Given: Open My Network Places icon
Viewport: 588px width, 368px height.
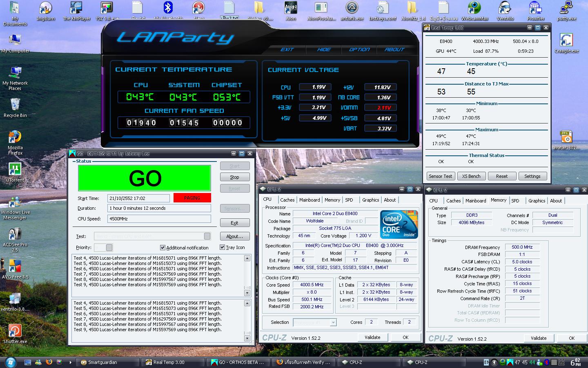Looking at the screenshot, I should pos(15,78).
